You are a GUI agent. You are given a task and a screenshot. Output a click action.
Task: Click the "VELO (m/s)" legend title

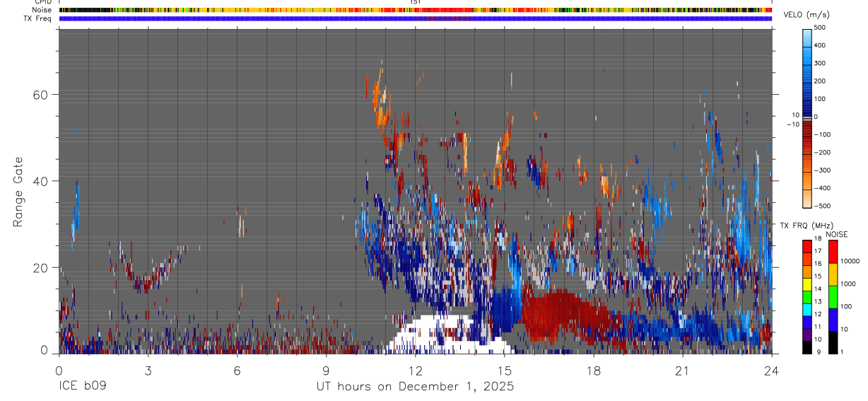click(x=807, y=16)
